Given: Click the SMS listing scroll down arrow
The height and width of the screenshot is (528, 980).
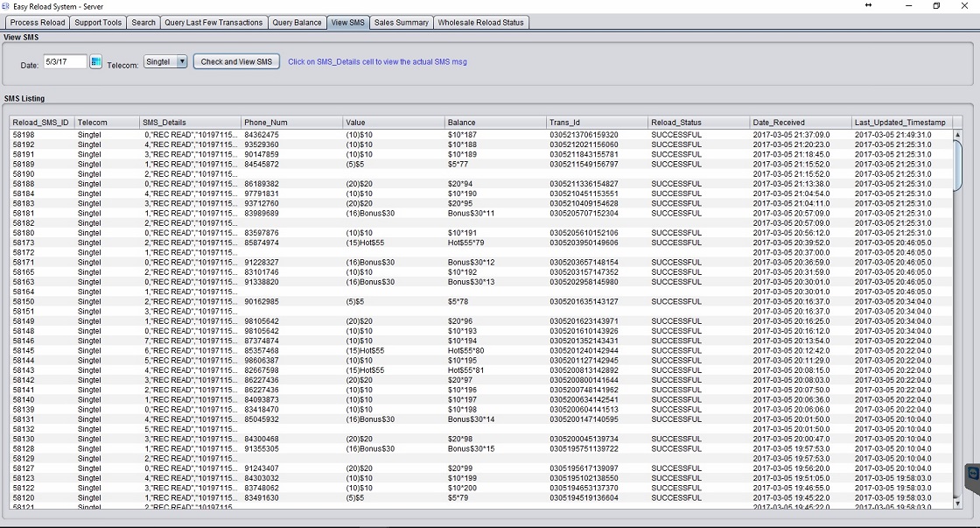Looking at the screenshot, I should point(957,503).
